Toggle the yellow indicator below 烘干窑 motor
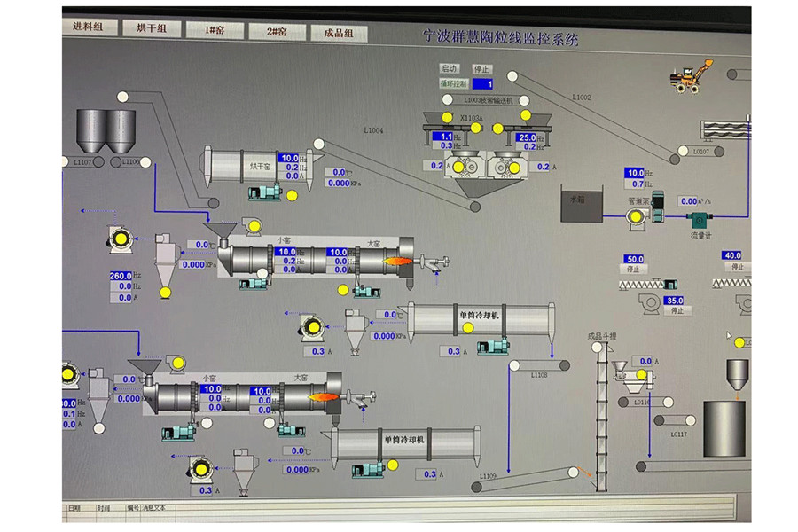Viewport: 798px width, 532px height. click(x=292, y=195)
